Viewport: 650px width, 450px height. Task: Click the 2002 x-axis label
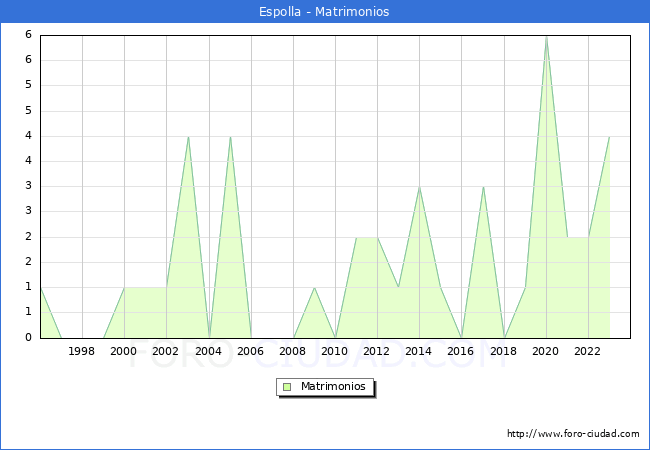coord(165,351)
